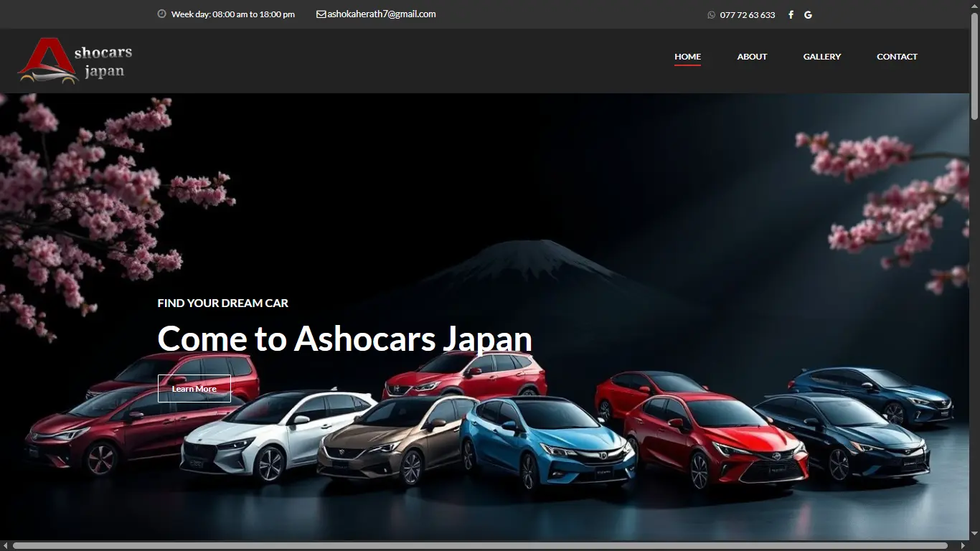
Task: Go to the CONTACT page
Action: pos(897,56)
